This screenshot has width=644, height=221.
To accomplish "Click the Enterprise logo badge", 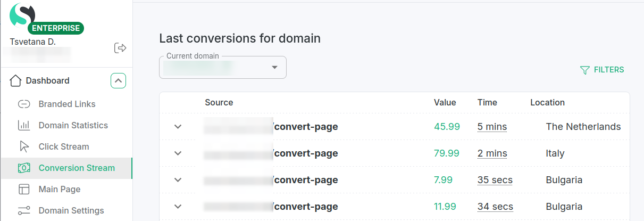I will click(x=56, y=28).
